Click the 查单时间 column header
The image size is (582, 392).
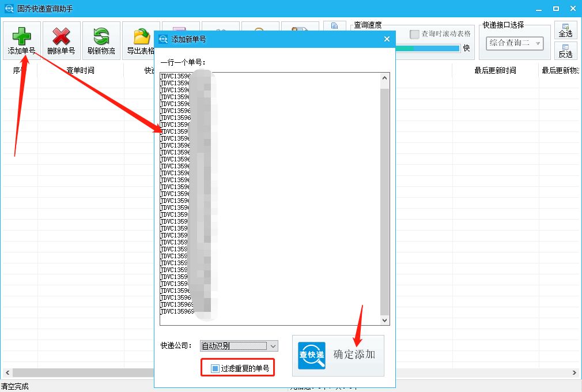click(80, 70)
